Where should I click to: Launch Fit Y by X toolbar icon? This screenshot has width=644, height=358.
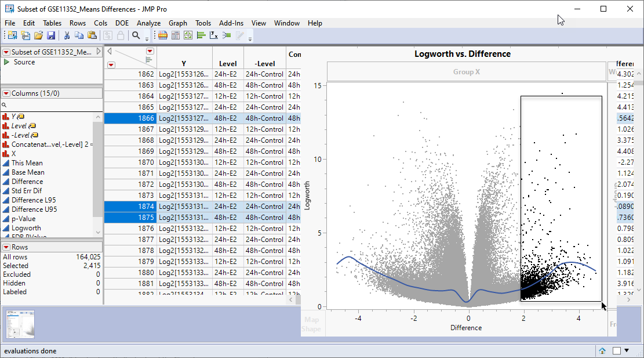click(x=214, y=35)
